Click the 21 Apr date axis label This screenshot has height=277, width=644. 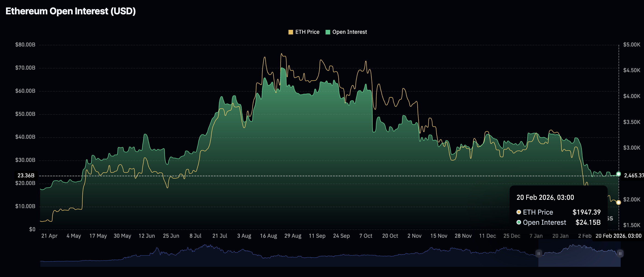(x=49, y=236)
